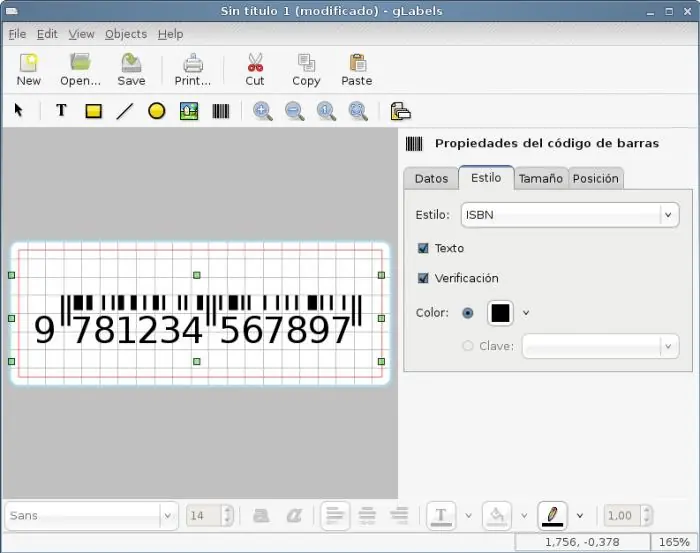700x553 pixels.
Task: Click the line color pencil button
Action: pos(552,516)
